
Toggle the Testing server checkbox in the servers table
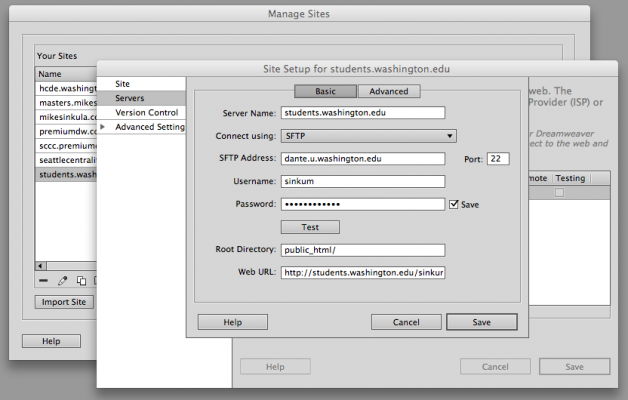tap(559, 193)
